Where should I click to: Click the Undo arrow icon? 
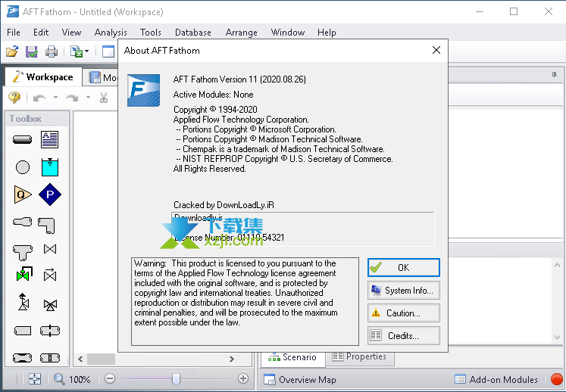(x=39, y=98)
